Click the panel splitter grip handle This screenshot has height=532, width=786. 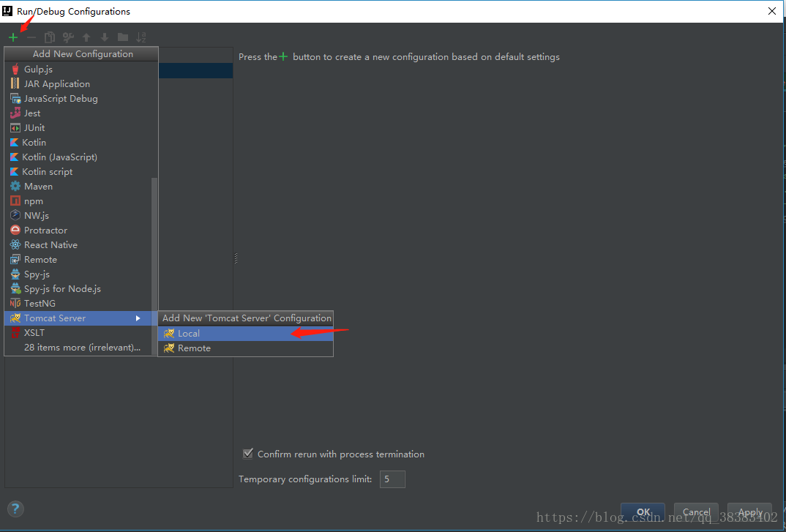tap(236, 258)
